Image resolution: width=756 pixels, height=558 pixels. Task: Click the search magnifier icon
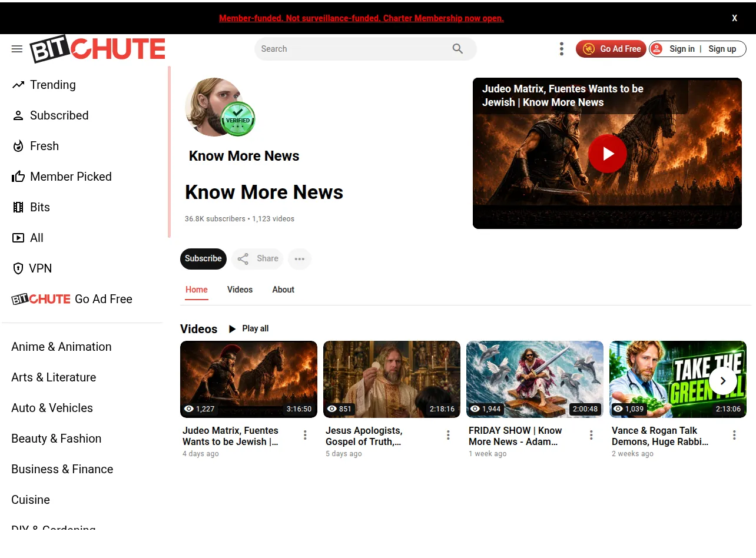[x=457, y=49]
